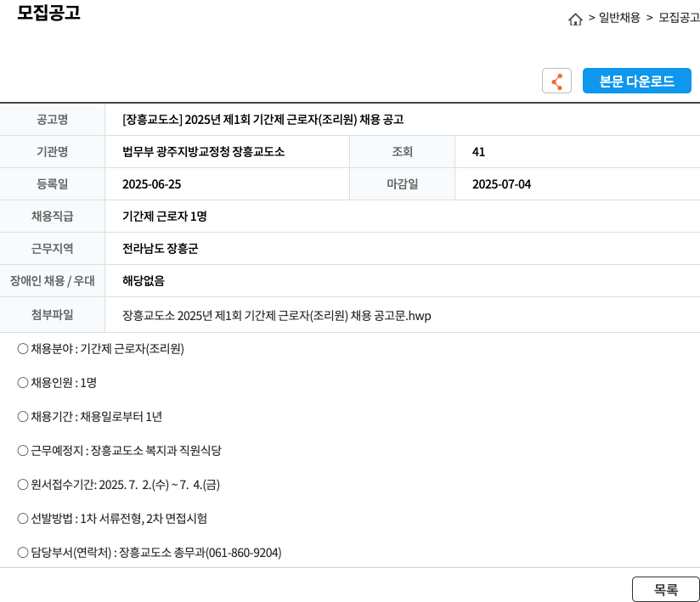Click 기간제 근로자 1명 cell
Image resolution: width=700 pixels, height=602 pixels.
(165, 217)
